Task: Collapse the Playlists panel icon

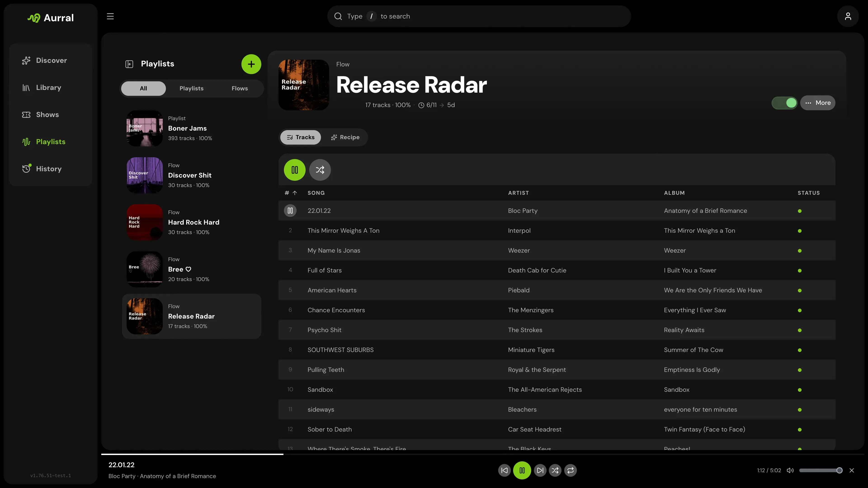Action: coord(129,64)
